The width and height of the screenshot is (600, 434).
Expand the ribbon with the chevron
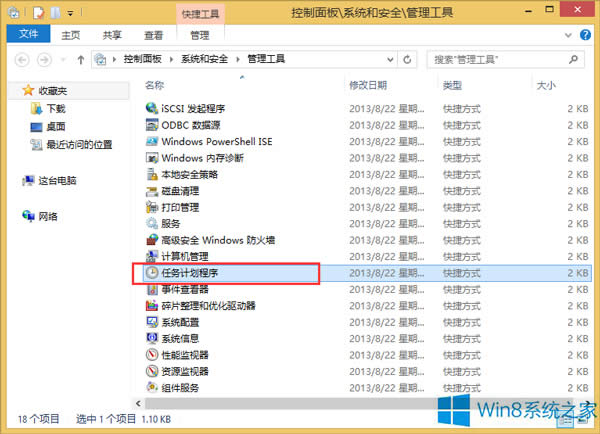pyautogui.click(x=568, y=35)
